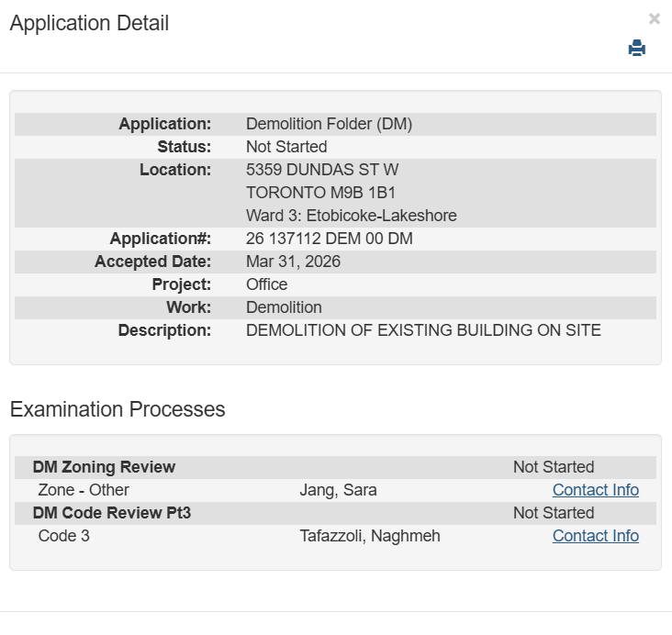
Task: Click the Work value 'Demolition'
Action: click(284, 307)
